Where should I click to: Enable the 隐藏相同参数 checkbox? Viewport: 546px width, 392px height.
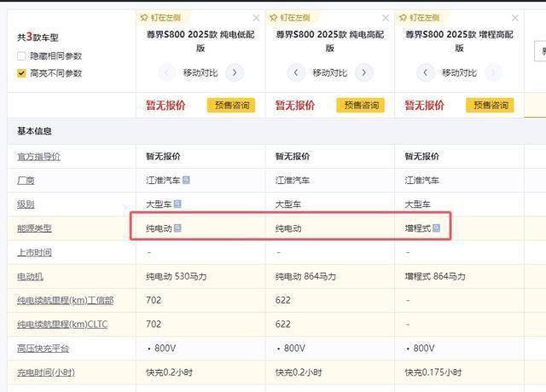pos(22,55)
